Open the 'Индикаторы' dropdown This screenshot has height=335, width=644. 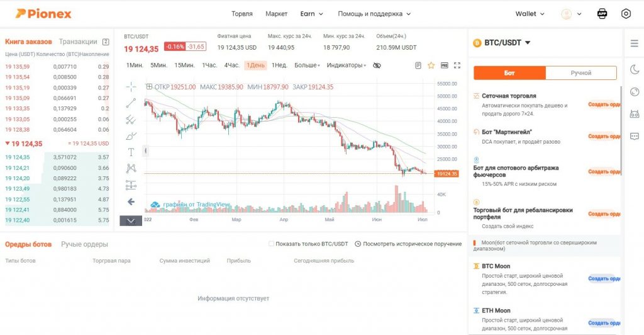(348, 65)
